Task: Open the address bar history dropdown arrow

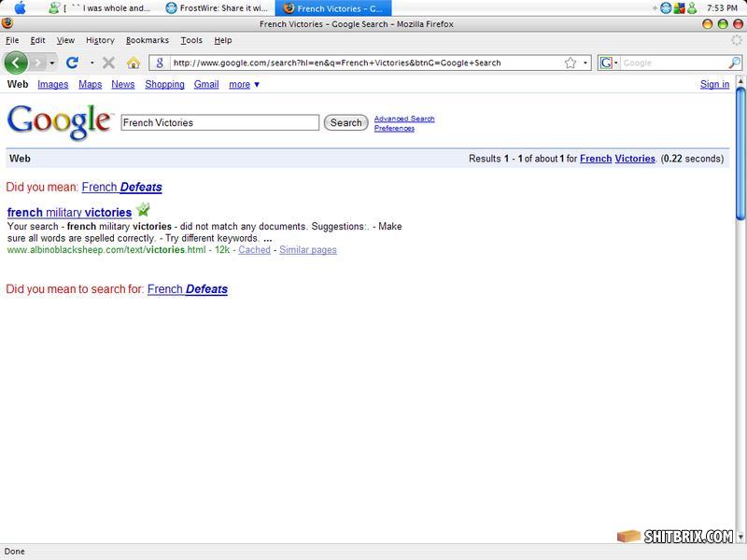Action: tap(585, 63)
